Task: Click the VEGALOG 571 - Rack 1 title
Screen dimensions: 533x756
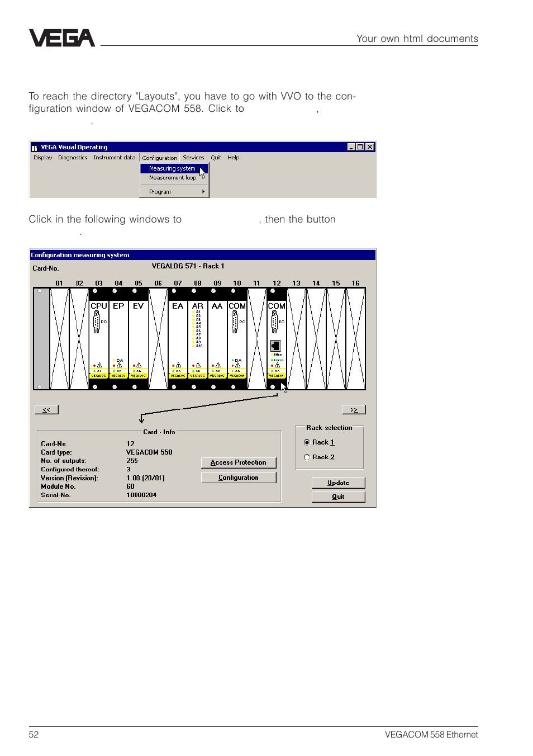Action: click(x=188, y=266)
